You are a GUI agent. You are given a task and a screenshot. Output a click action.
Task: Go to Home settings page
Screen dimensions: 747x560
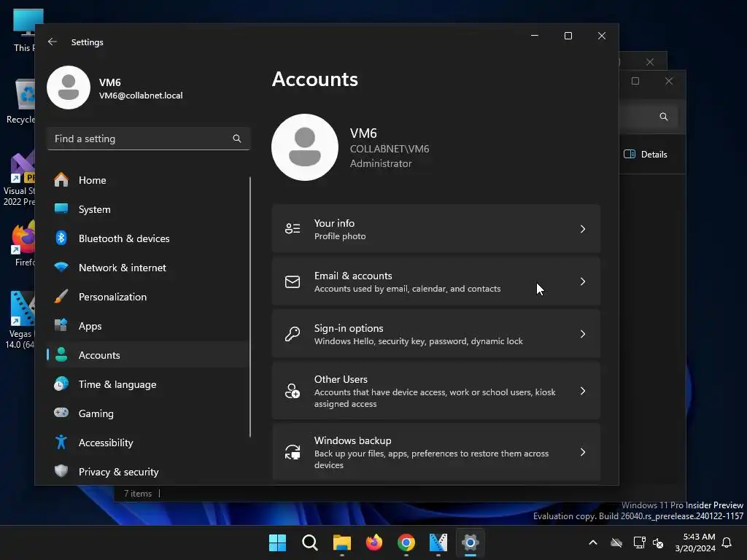point(147,180)
